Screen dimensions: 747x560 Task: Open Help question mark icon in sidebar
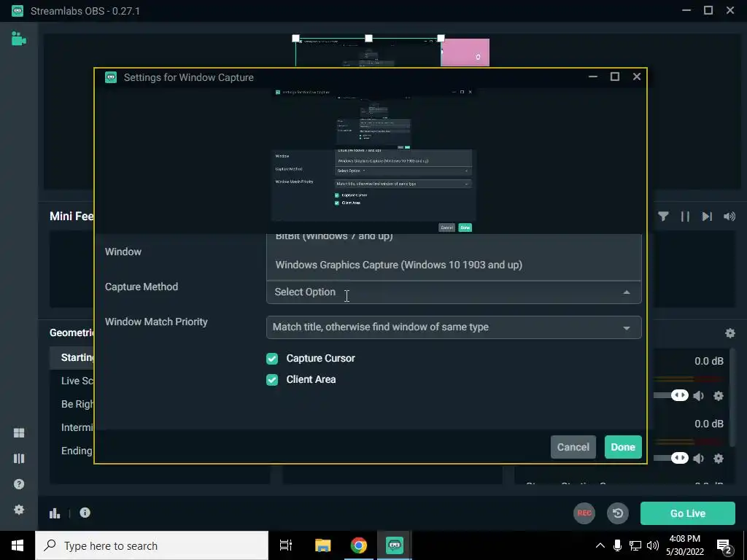(18, 484)
